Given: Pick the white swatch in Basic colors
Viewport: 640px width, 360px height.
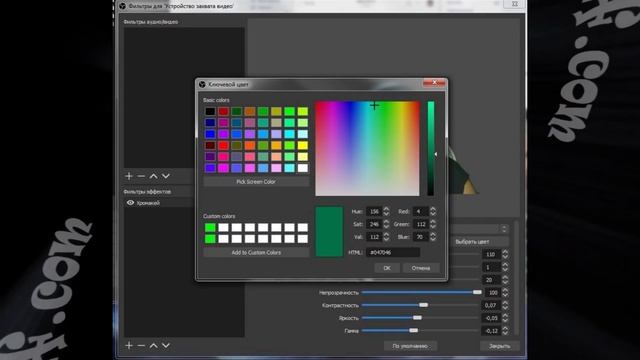Looking at the screenshot, I should click(x=302, y=168).
